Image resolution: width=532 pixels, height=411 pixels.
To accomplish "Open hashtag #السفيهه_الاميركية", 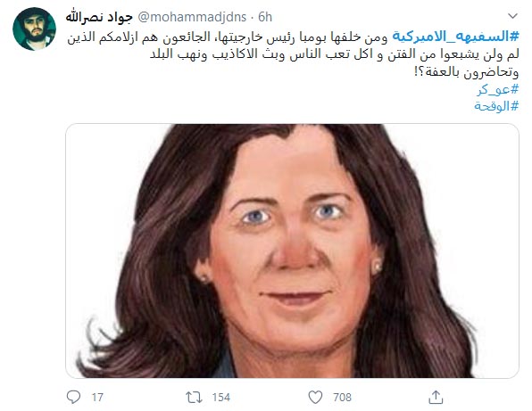I will tap(455, 37).
